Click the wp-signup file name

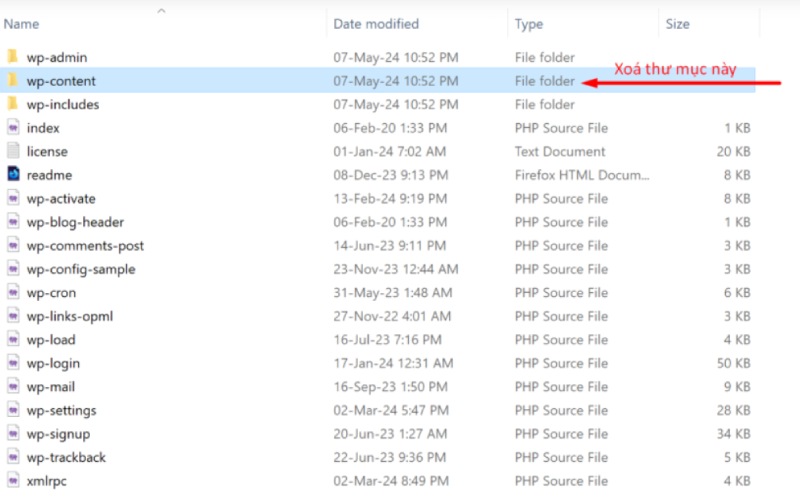pos(58,434)
